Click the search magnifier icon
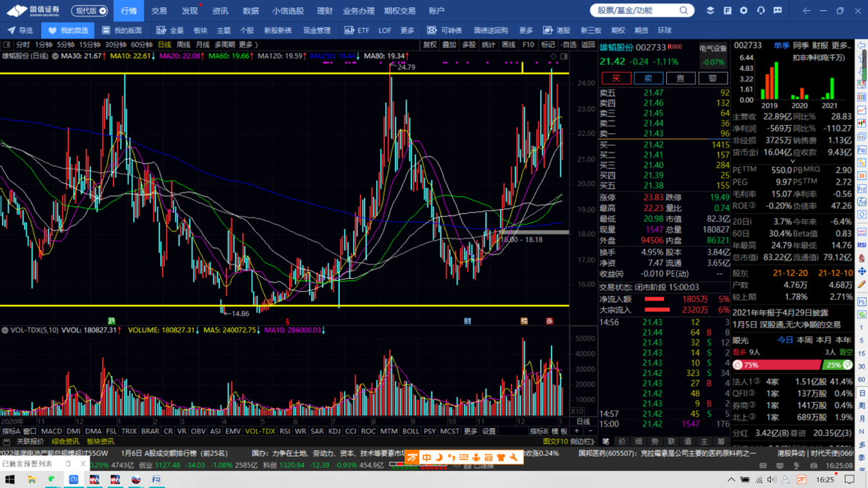 (x=684, y=11)
